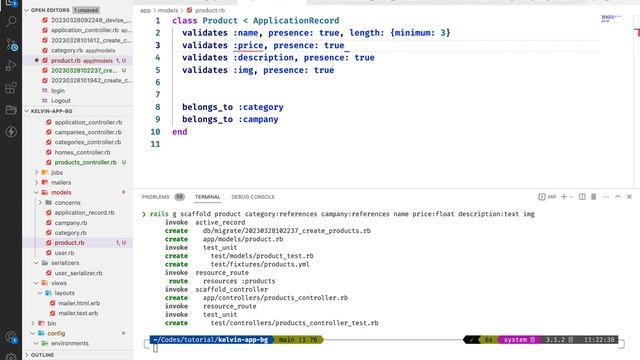
Task: Collapse the config folder
Action: (33, 333)
